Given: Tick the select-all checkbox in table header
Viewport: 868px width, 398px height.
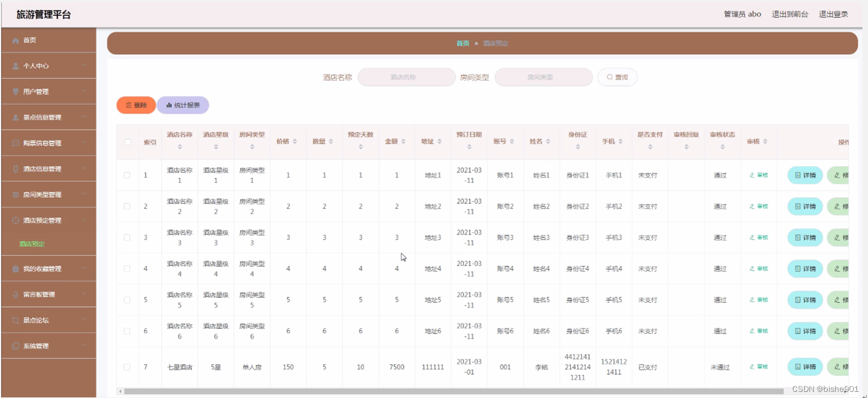Looking at the screenshot, I should point(128,142).
